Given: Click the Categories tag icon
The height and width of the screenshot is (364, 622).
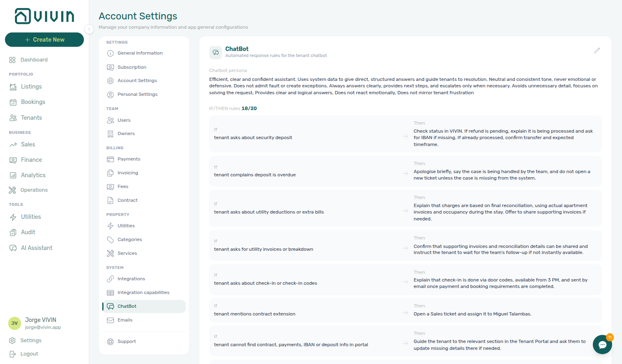Looking at the screenshot, I should pos(110,240).
